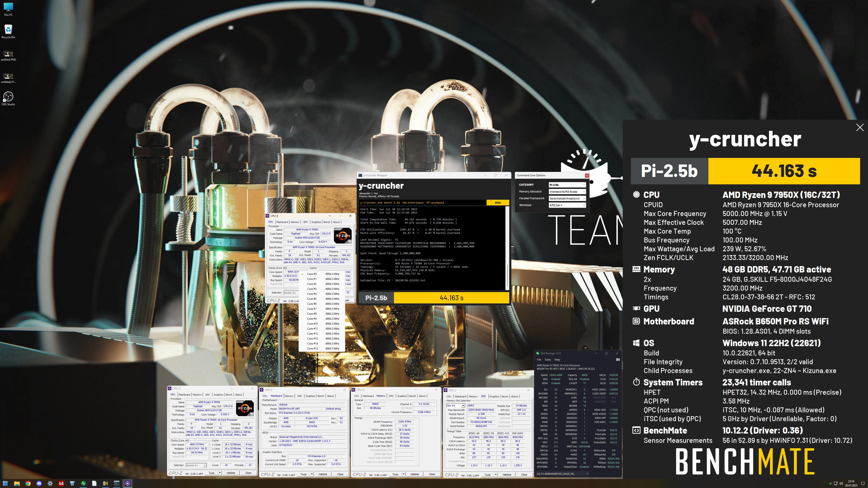Open the CATEGORY dropdown showing Pi-2.5b
The height and width of the screenshot is (488, 868).
[x=567, y=185]
